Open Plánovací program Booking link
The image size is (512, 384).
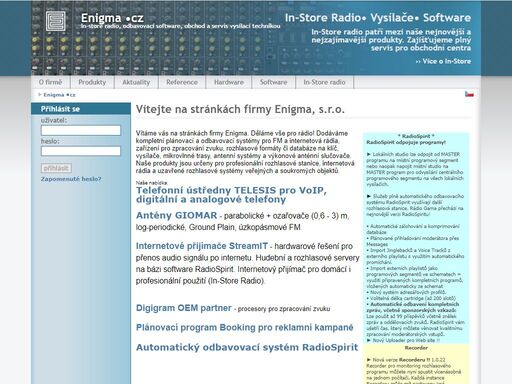pyautogui.click(x=244, y=327)
